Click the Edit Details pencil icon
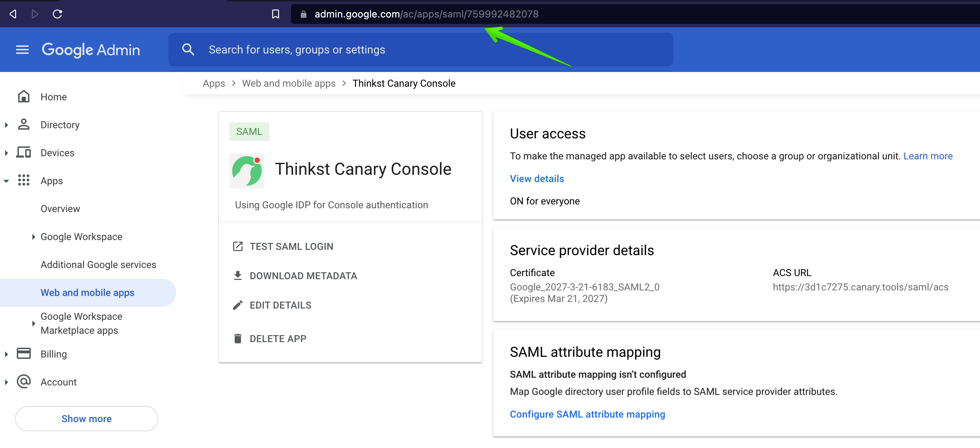The image size is (980, 448). point(238,305)
